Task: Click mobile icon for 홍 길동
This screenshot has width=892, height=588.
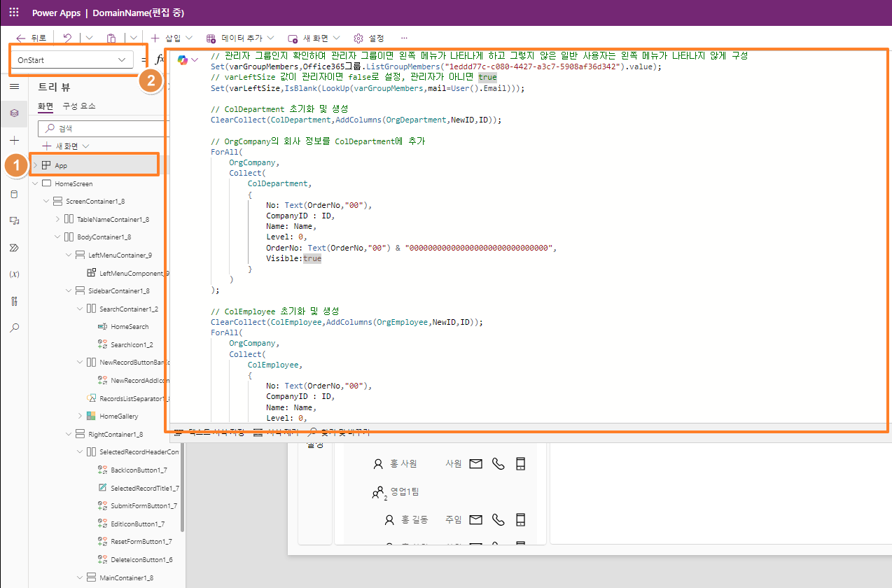Action: tap(520, 519)
